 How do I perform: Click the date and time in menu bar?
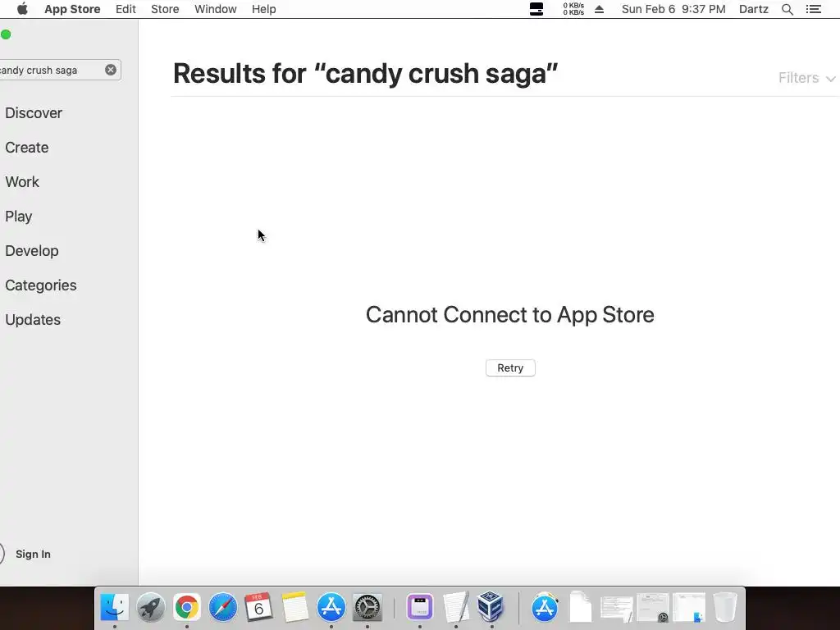pos(673,9)
